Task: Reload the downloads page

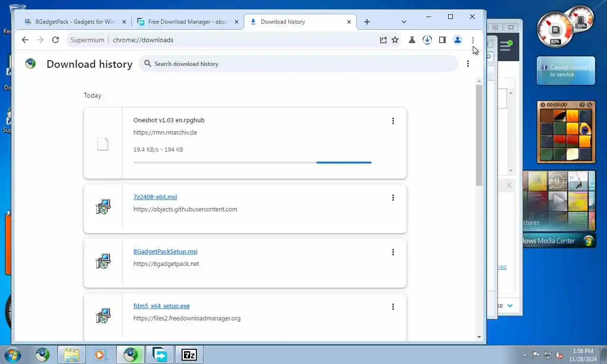Action: [x=55, y=40]
